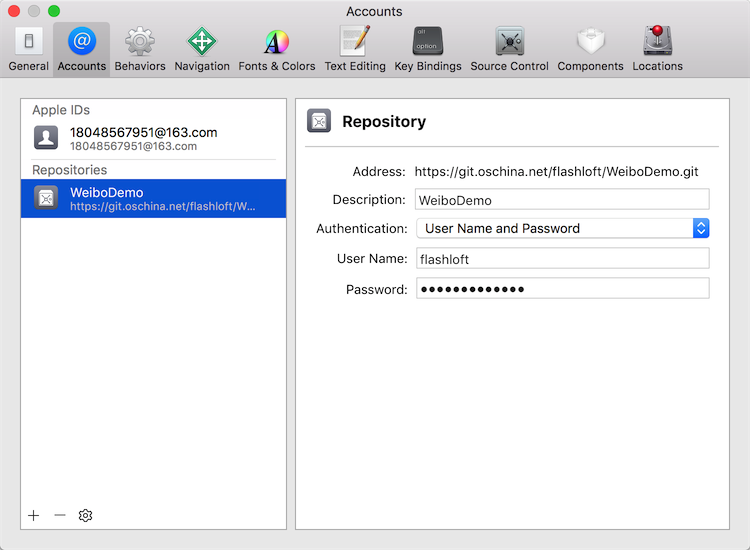Screen dimensions: 750x550
Task: Click the Repositories section header
Action: [70, 170]
